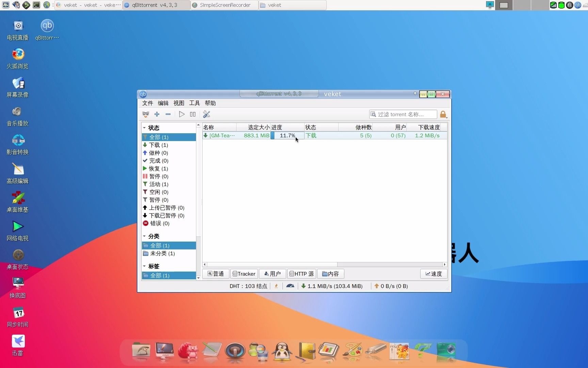
Task: Open terminal icon in top panel
Action: pyautogui.click(x=36, y=5)
